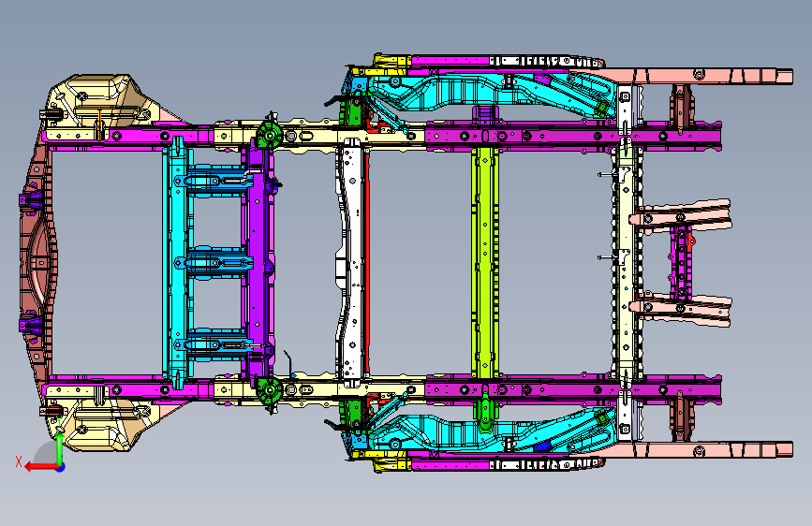Click the red X label beside the triad
Image resolution: width=812 pixels, height=526 pixels.
tap(19, 461)
